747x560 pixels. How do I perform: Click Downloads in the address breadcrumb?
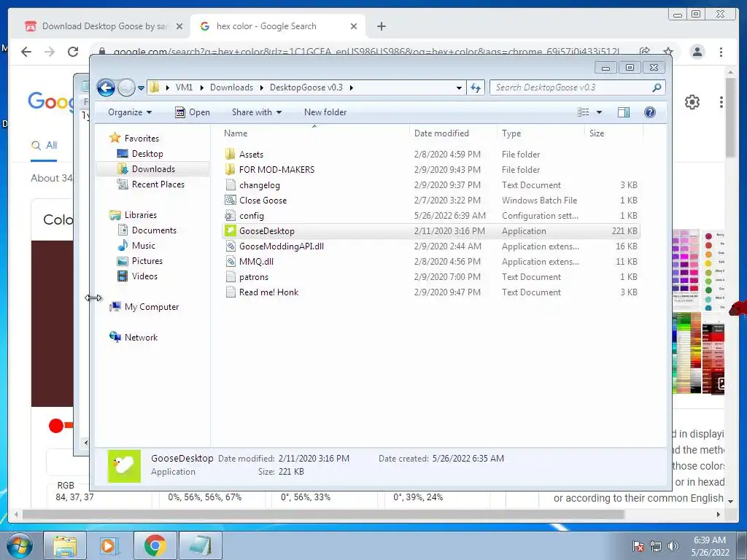(x=231, y=87)
